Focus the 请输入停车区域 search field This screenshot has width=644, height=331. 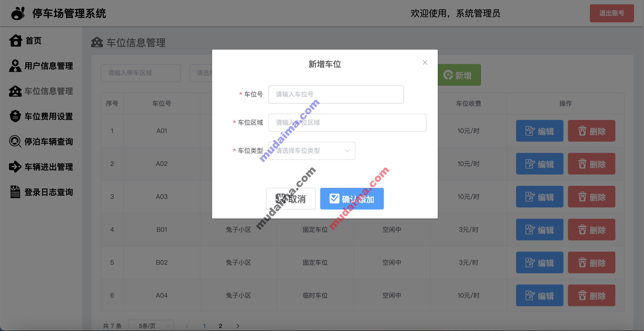(141, 73)
